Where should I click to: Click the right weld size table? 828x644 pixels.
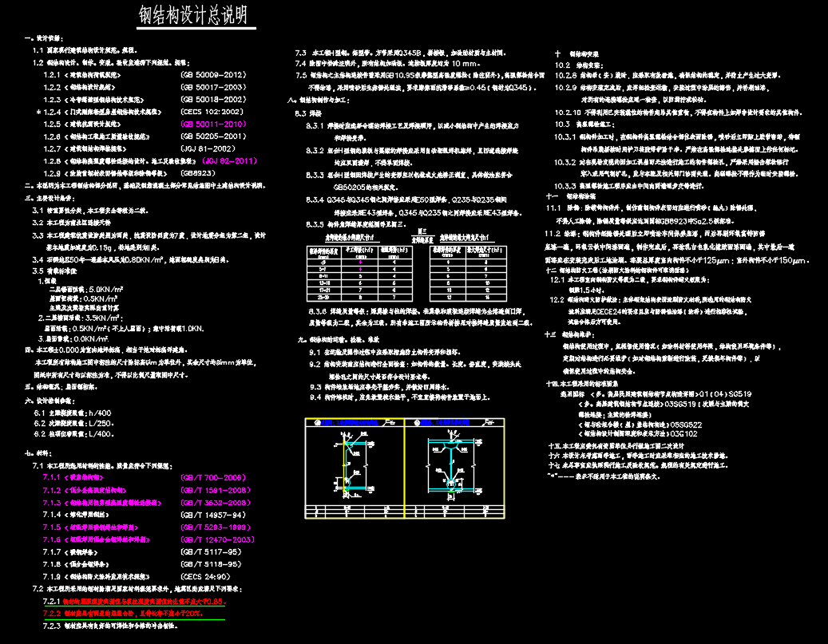point(469,273)
